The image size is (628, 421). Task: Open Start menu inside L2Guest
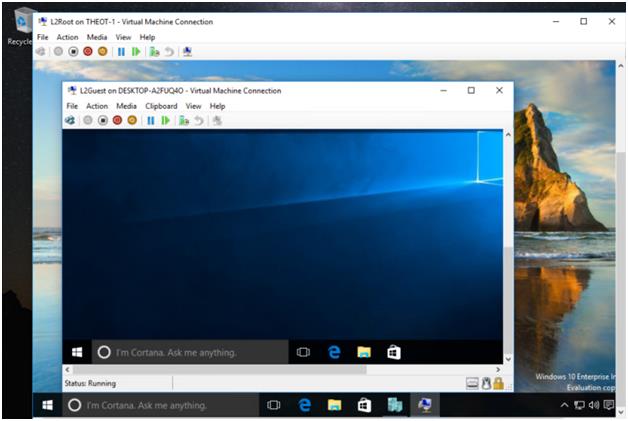click(77, 352)
